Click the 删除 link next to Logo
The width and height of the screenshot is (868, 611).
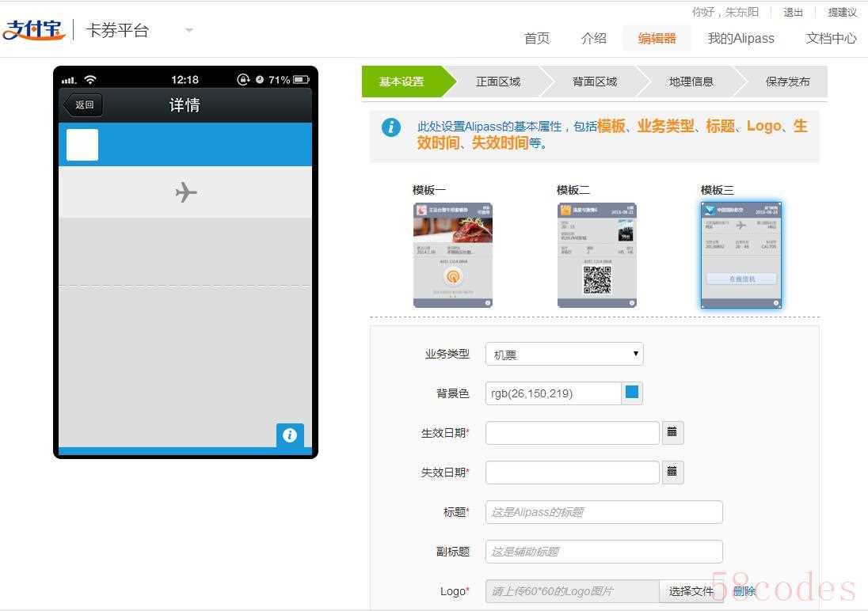tap(744, 591)
